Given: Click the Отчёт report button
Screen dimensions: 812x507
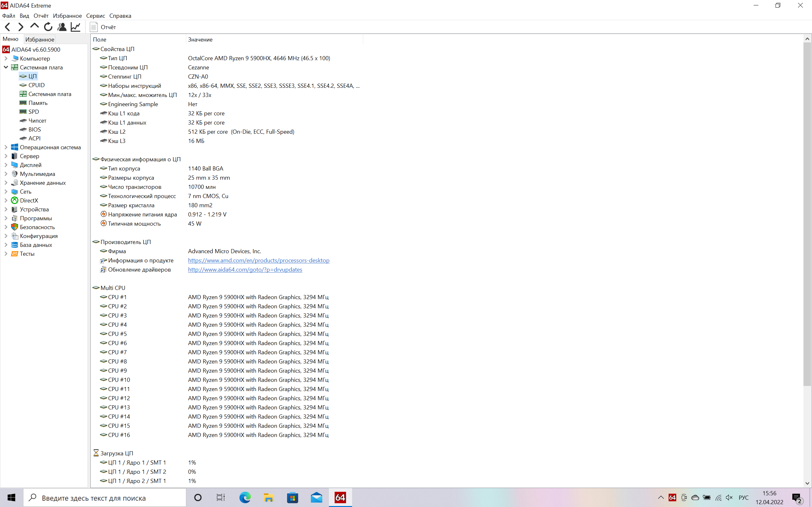Looking at the screenshot, I should click(103, 27).
